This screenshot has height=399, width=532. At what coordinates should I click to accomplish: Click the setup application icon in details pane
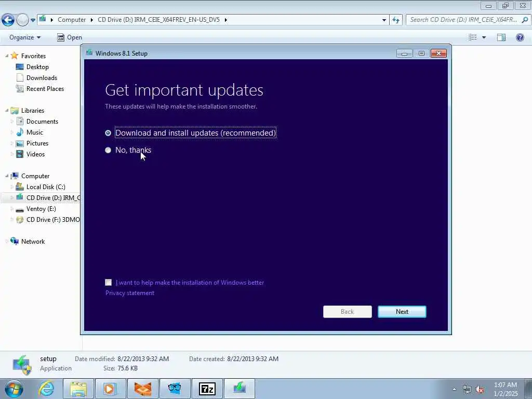click(x=22, y=365)
